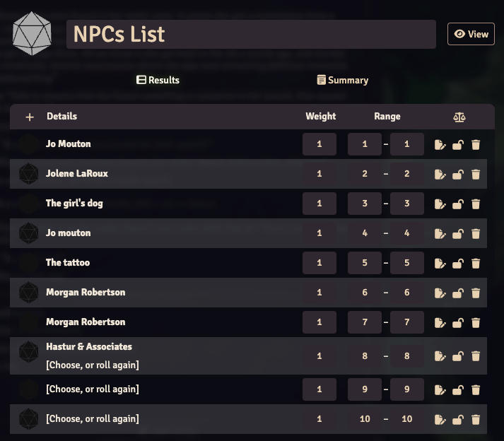Click the NPCs List title field
This screenshot has height=441, width=504.
[250, 34]
